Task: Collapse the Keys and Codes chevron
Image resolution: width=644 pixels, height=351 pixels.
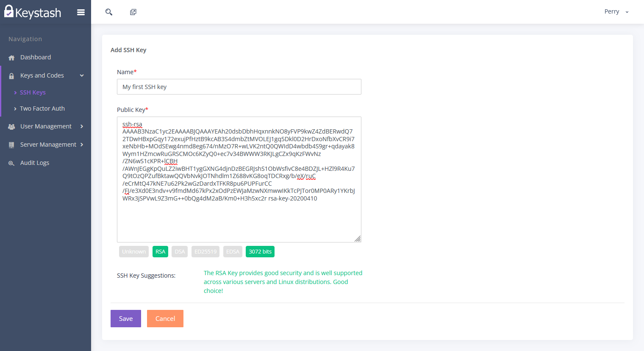Action: coord(82,75)
